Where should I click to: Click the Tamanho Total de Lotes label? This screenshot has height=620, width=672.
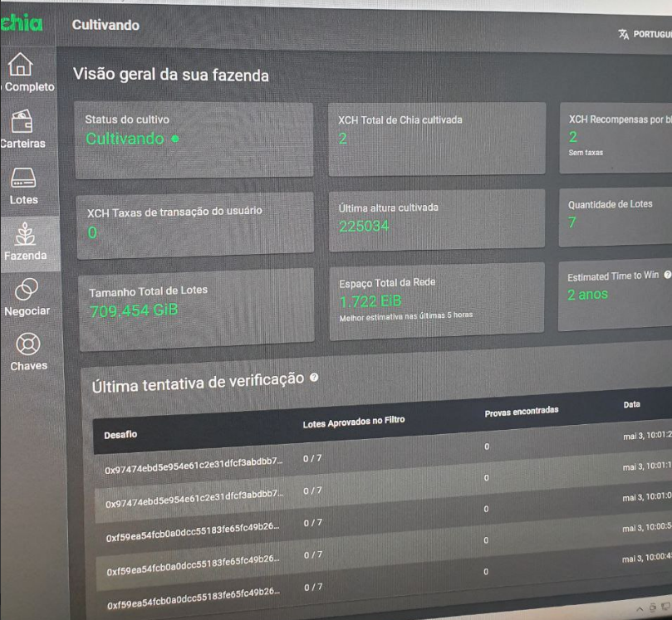149,291
